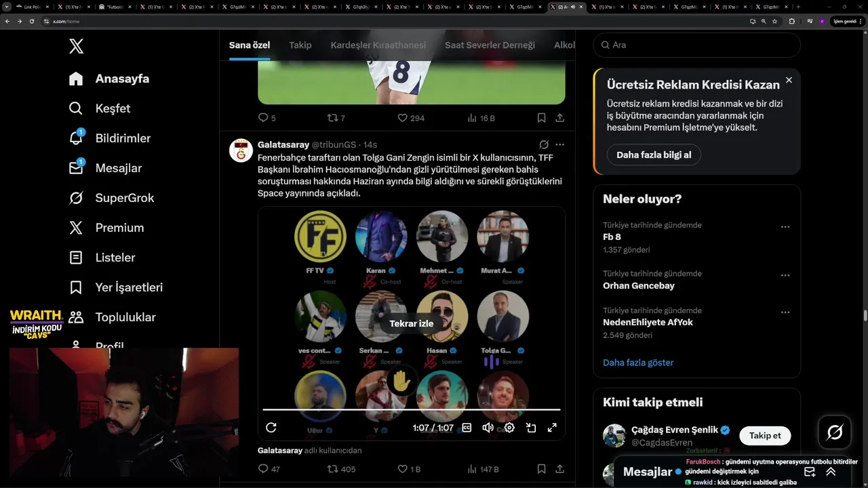Switch to the Kardeşler Kıraathanesi tab
868x488 pixels.
tap(378, 45)
